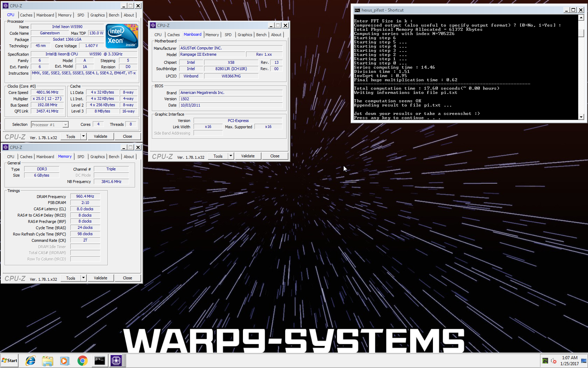Click Validate button in Memory window

coord(100,278)
